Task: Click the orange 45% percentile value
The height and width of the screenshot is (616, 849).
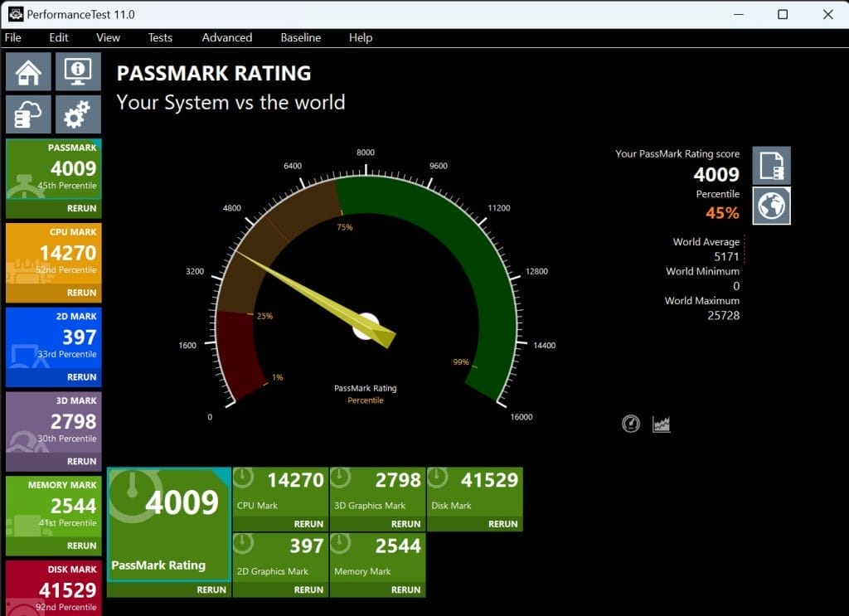Action: click(722, 213)
